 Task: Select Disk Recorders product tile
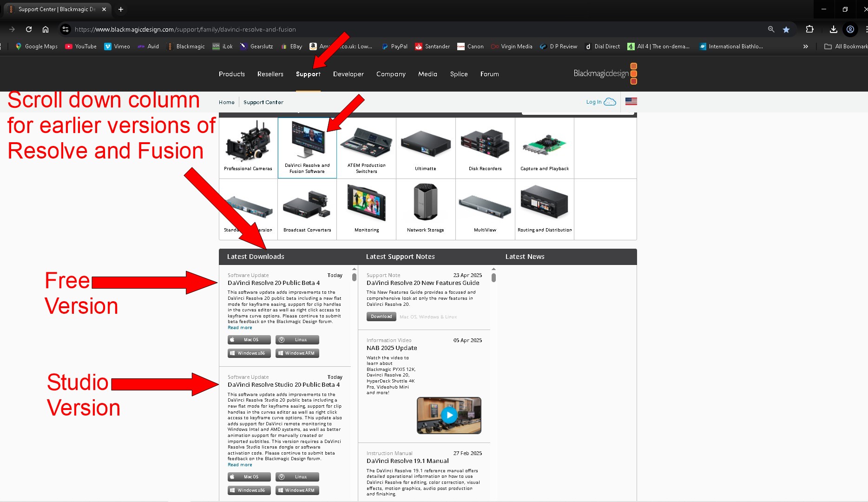(x=485, y=148)
